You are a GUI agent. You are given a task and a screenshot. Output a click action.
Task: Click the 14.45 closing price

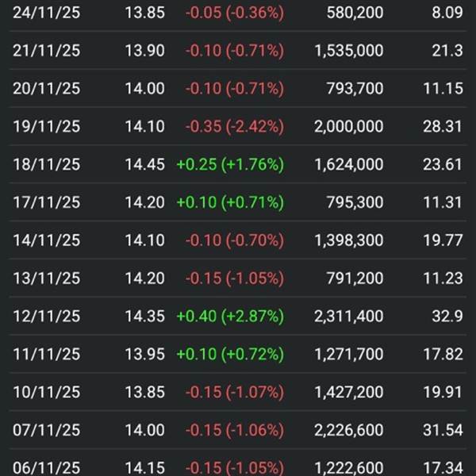144,165
